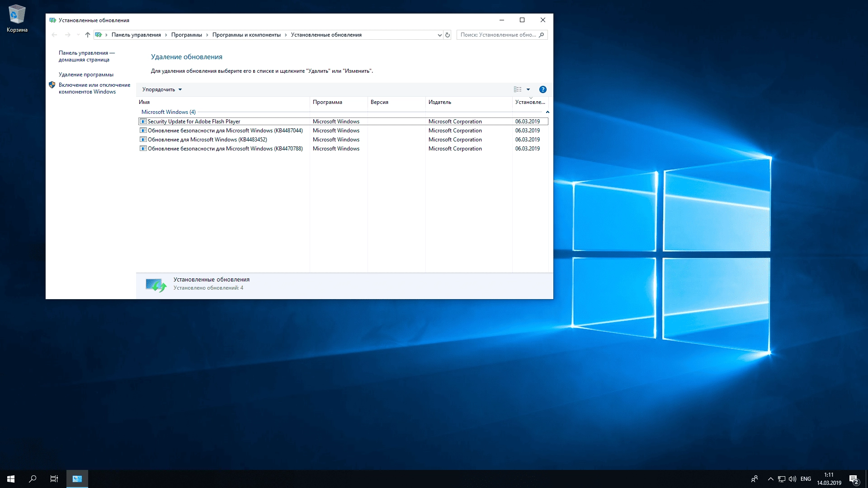Open the 'Программы' breadcrumb
Screen dimensions: 868x488
[186, 35]
